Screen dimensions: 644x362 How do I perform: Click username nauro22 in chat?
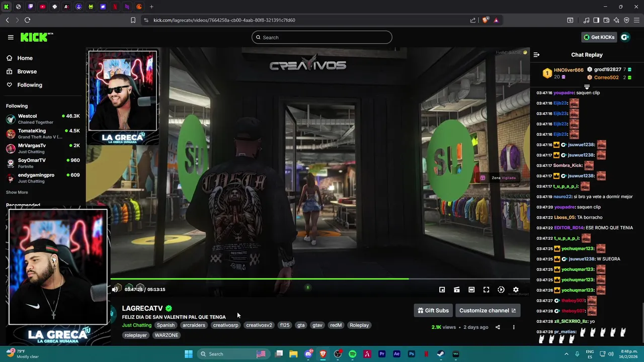coord(562,197)
